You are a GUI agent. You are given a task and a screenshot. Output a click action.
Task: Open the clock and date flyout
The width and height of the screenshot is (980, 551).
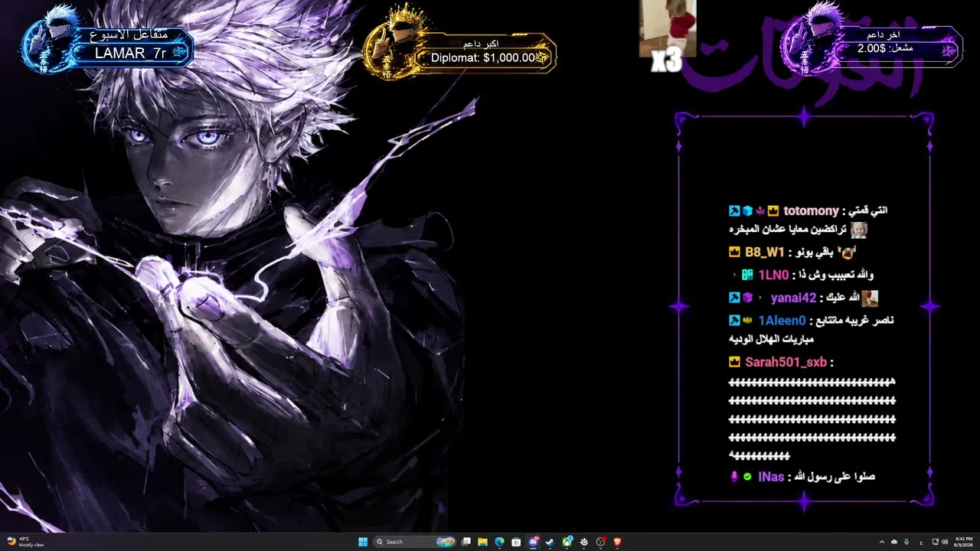tap(965, 542)
